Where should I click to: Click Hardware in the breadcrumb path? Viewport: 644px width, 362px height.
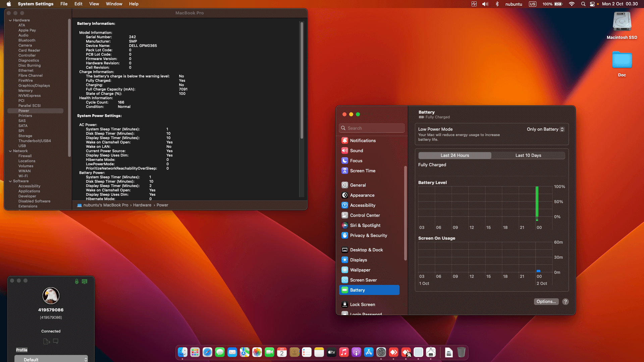pos(142,205)
